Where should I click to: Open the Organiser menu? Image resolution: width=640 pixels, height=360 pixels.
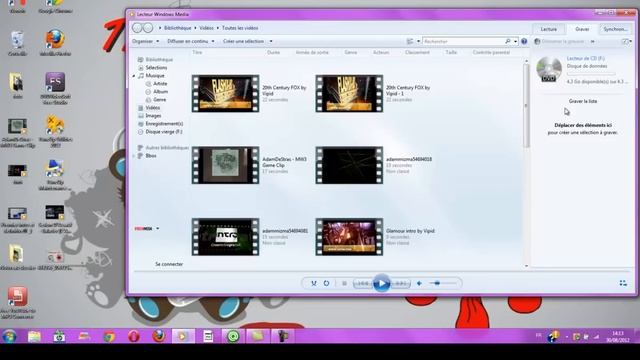tap(145, 41)
